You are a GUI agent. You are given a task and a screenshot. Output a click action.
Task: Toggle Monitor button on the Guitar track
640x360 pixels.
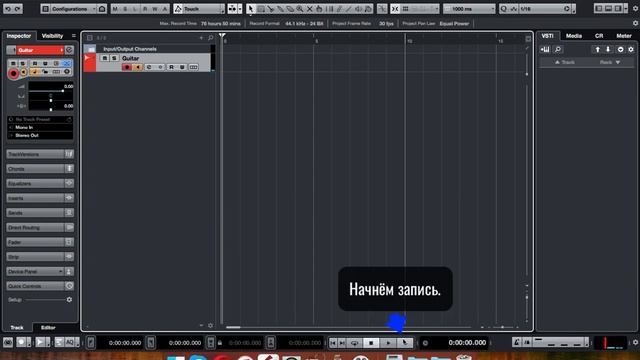[138, 67]
